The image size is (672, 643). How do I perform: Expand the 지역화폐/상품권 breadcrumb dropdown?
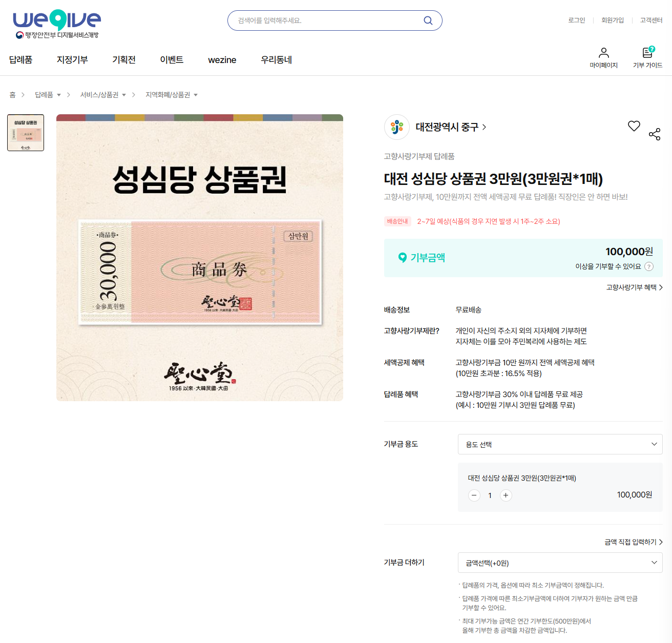(x=172, y=95)
